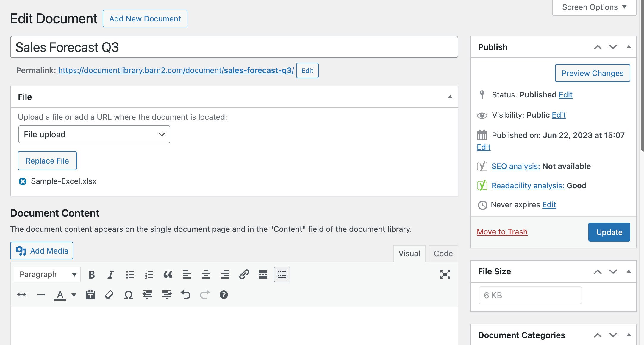Screen dimensions: 644x345
Task: Toggle the toolbar kitchen sink button
Action: [282, 274]
